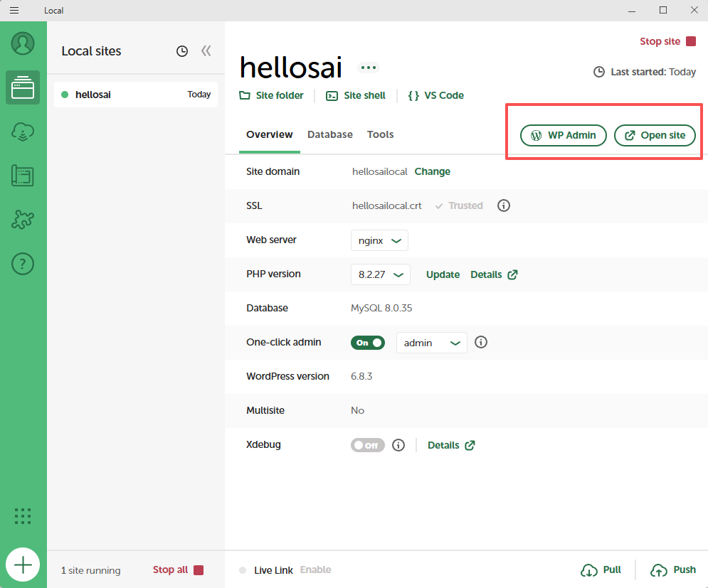
Task: Switch to the Database tab
Action: pyautogui.click(x=329, y=134)
